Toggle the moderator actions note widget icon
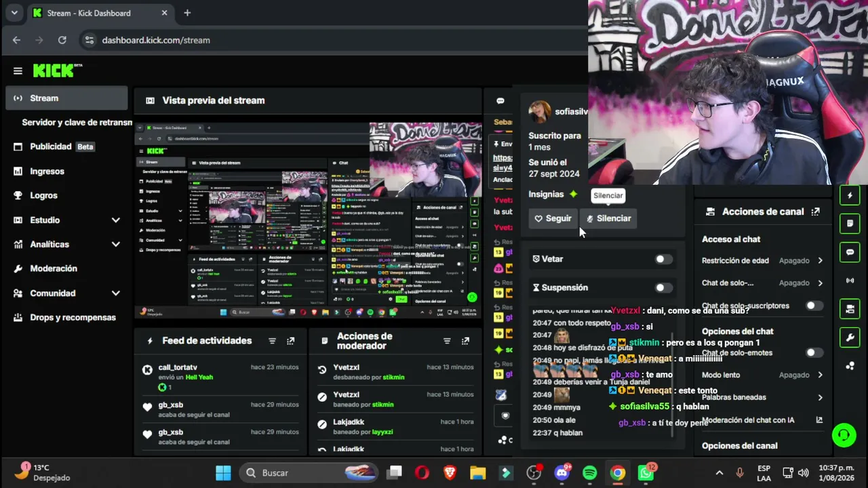 tap(850, 223)
